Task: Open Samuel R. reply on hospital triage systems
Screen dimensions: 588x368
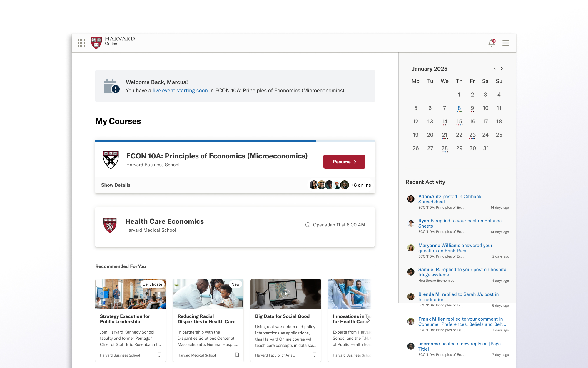Action: click(x=463, y=272)
